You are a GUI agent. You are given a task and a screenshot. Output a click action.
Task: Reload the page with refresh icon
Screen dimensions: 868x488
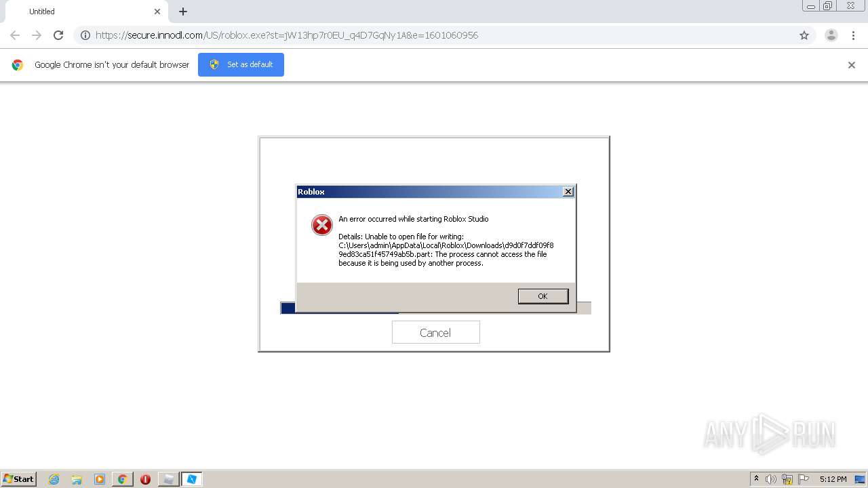[x=58, y=35]
